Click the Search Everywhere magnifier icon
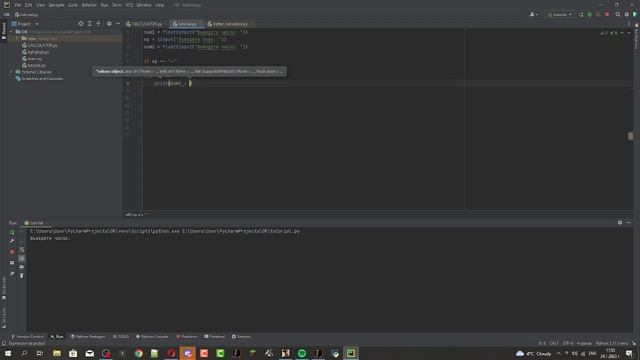640x360 pixels. pos(618,15)
